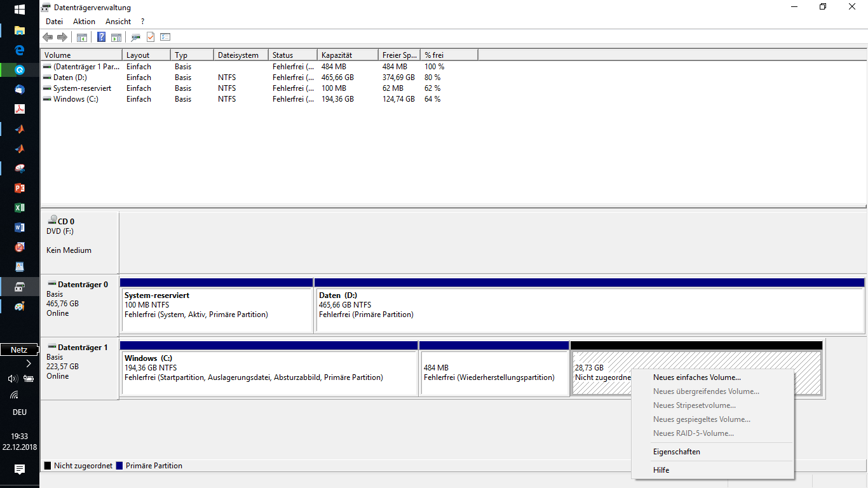This screenshot has width=868, height=488.
Task: Toggle the action pane toolbar icon
Action: point(116,37)
